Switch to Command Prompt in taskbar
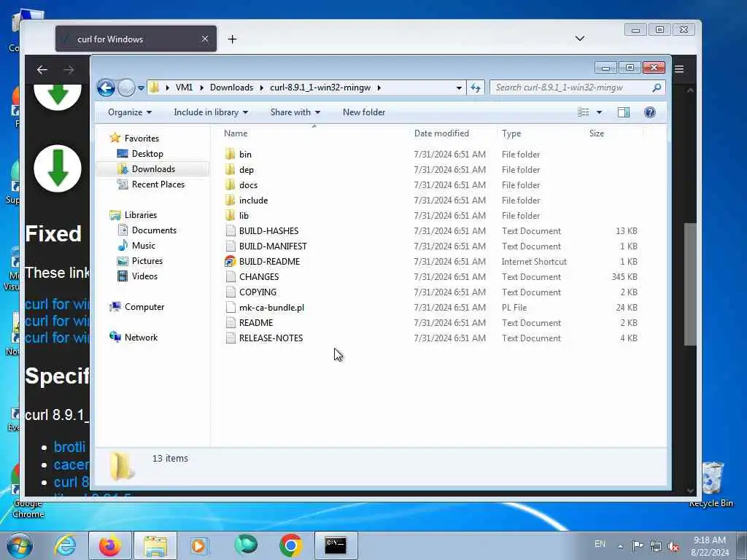The width and height of the screenshot is (747, 560). tap(336, 545)
